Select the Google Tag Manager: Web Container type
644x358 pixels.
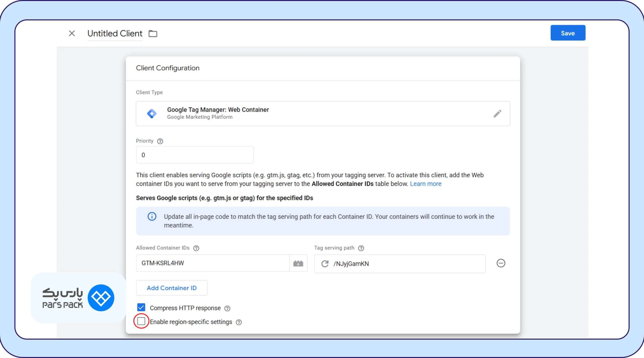(323, 114)
